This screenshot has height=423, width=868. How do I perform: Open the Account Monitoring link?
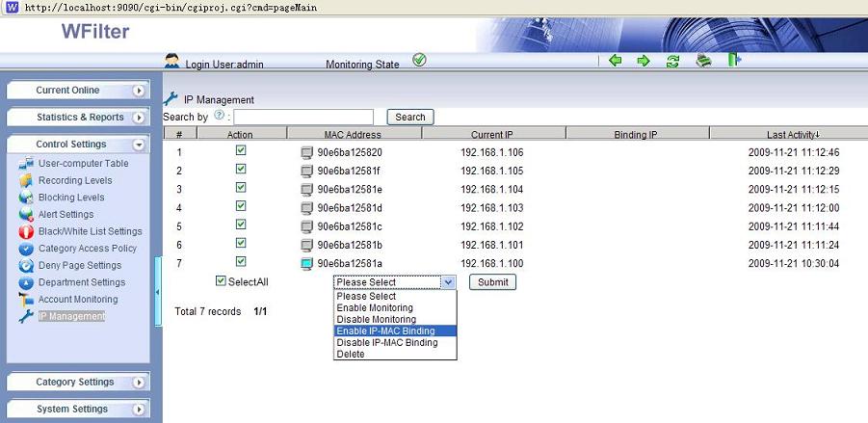[x=78, y=300]
